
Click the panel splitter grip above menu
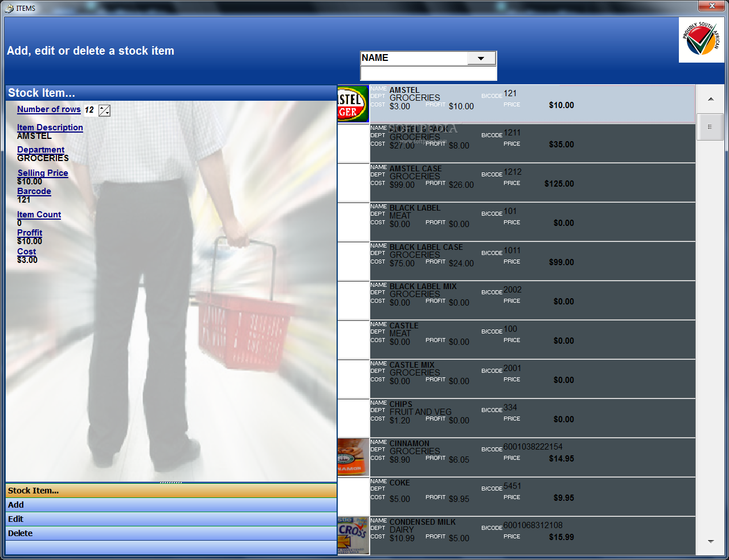(x=171, y=483)
